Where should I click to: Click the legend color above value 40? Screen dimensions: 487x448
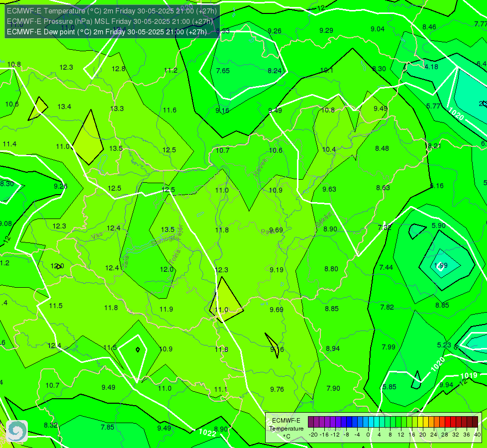pos(475,422)
